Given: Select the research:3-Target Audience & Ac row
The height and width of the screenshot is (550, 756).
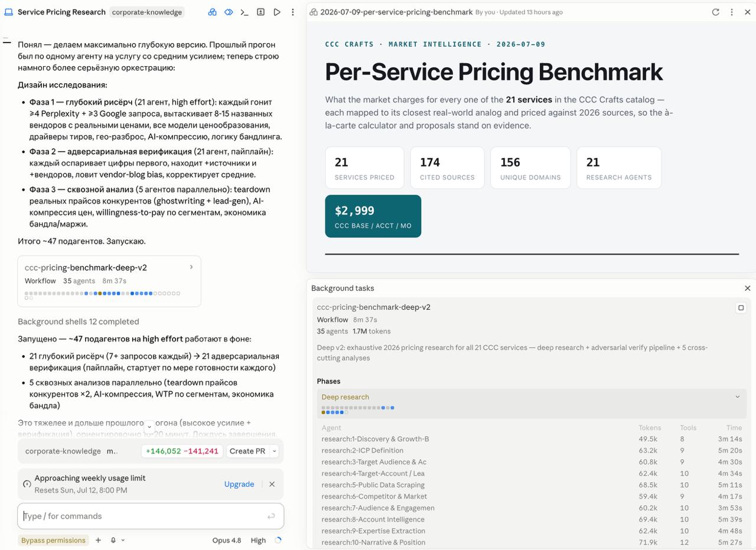Looking at the screenshot, I should [x=532, y=462].
